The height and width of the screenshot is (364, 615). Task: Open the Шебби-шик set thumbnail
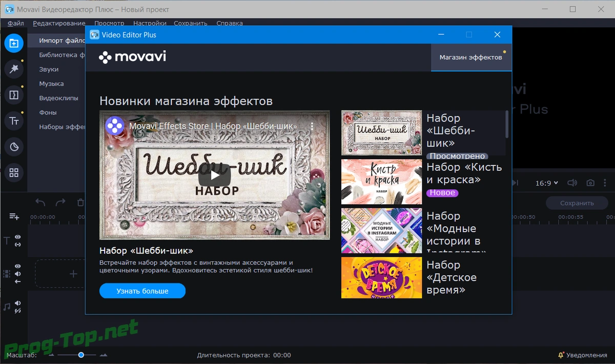[x=381, y=133]
